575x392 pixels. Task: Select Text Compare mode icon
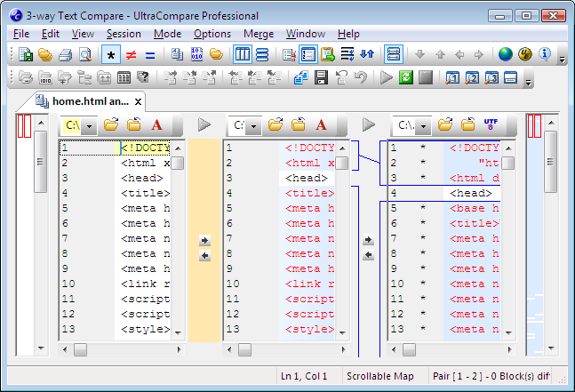coord(177,54)
